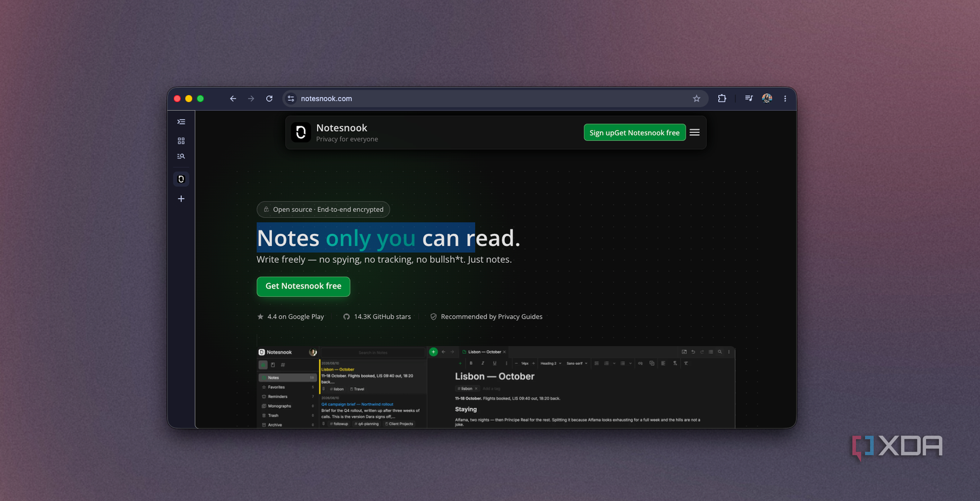
Task: Open the browser profile avatar
Action: [x=767, y=99]
